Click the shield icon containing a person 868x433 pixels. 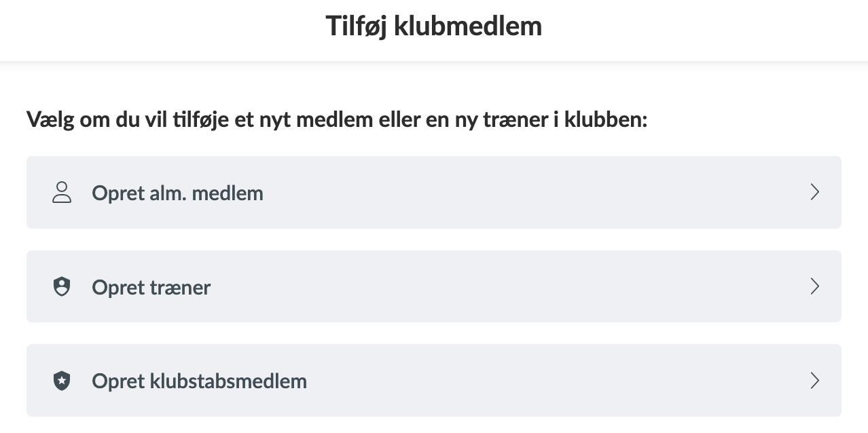click(62, 287)
